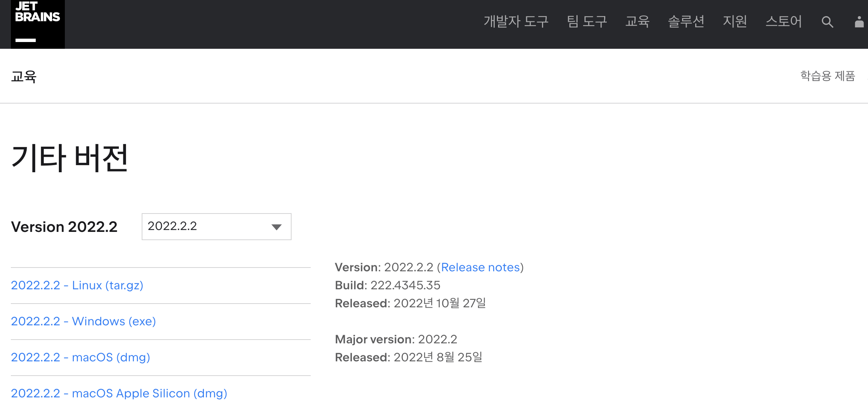Expand the version dropdown arrow
The width and height of the screenshot is (868, 412).
tap(277, 227)
